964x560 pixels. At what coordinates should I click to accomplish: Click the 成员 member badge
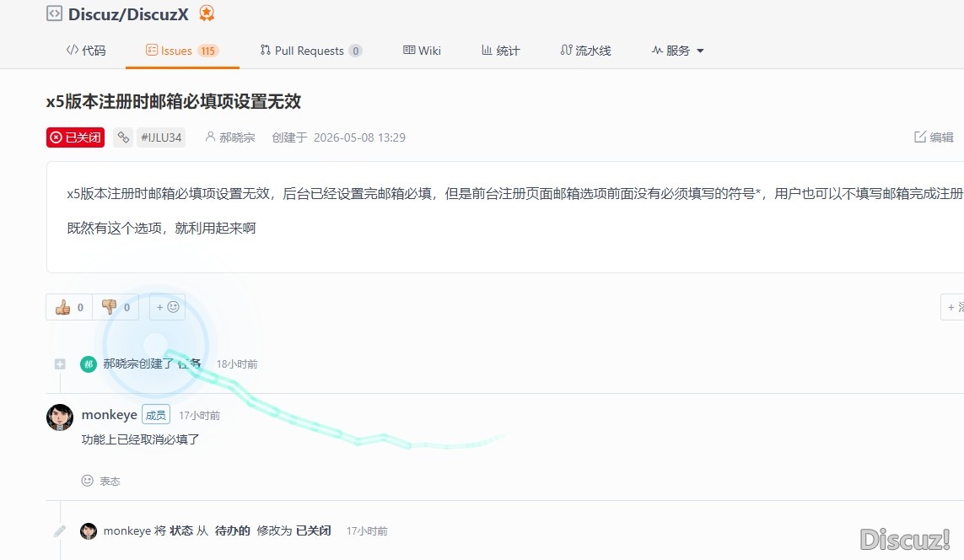pyautogui.click(x=156, y=415)
